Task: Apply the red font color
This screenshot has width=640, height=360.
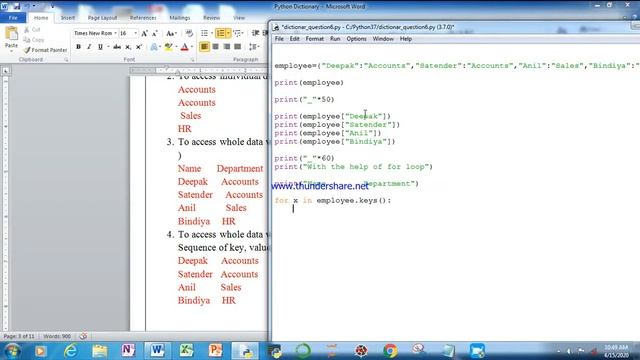Action: (x=184, y=47)
